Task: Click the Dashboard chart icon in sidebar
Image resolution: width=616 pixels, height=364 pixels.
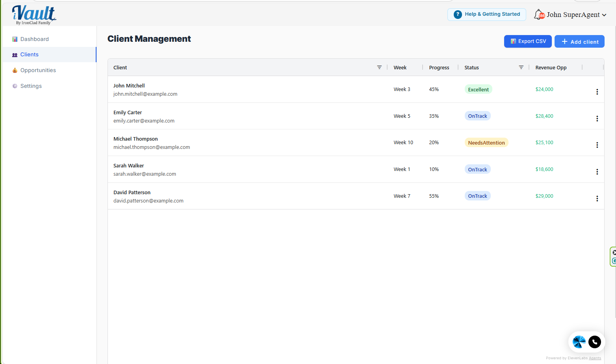Action: [15, 39]
